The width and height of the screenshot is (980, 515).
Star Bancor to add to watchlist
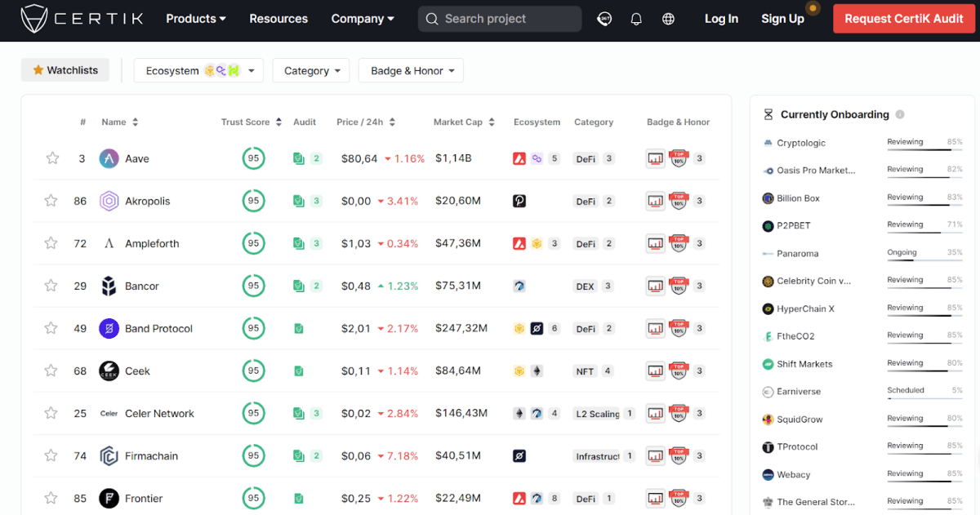[x=51, y=286]
